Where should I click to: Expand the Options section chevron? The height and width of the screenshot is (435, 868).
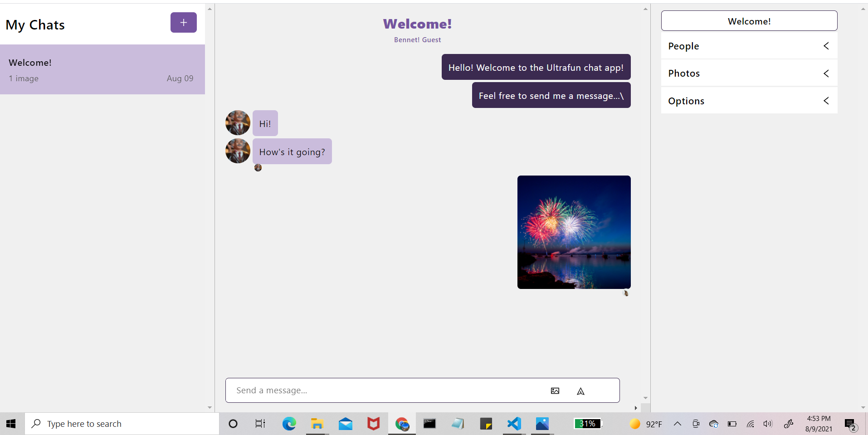tap(826, 101)
